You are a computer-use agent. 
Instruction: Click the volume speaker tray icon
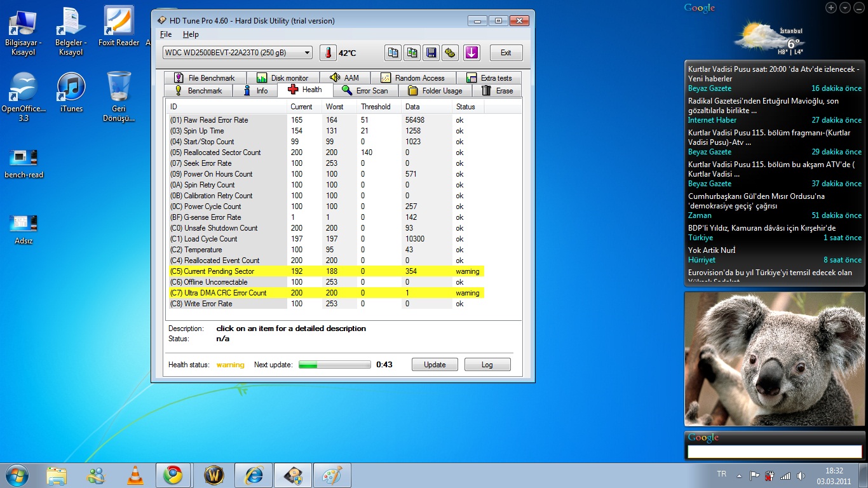[800, 475]
